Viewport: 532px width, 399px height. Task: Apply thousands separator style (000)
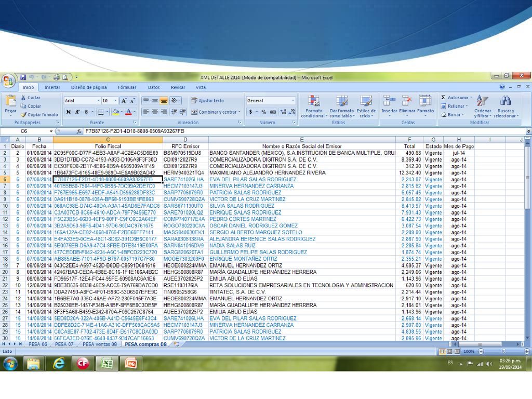click(273, 112)
